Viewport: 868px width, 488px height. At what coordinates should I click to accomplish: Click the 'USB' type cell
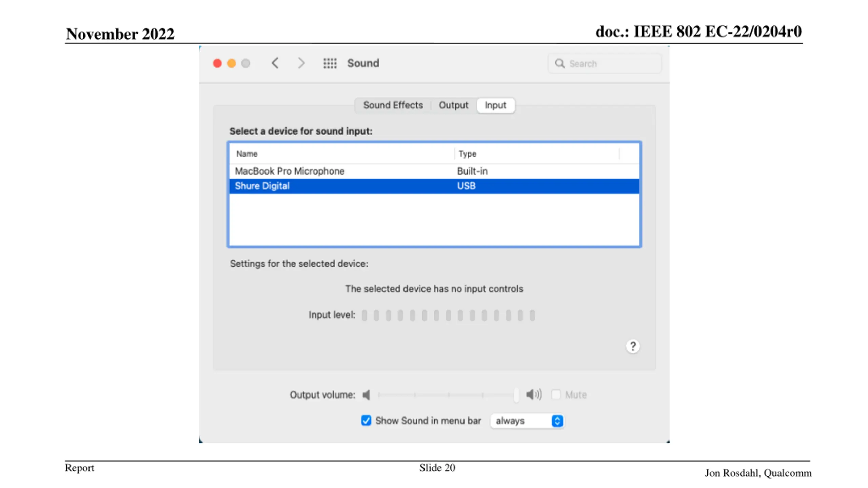click(x=466, y=186)
